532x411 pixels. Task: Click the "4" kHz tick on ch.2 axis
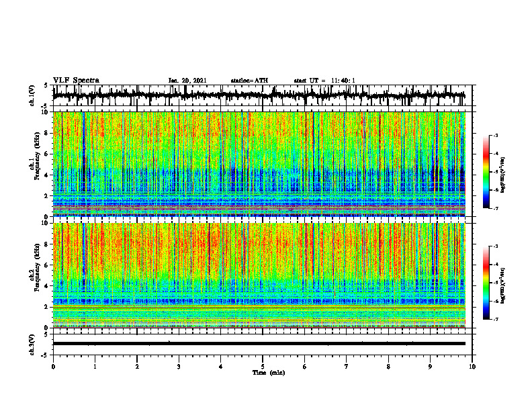46,286
